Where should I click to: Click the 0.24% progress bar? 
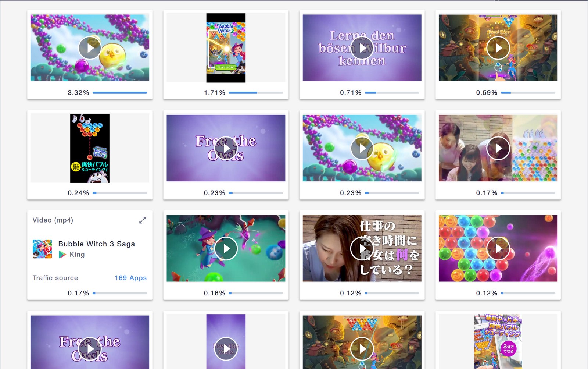tap(120, 193)
